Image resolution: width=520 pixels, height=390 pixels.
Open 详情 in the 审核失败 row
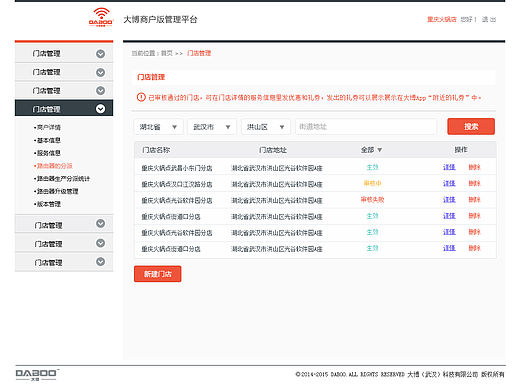point(449,200)
